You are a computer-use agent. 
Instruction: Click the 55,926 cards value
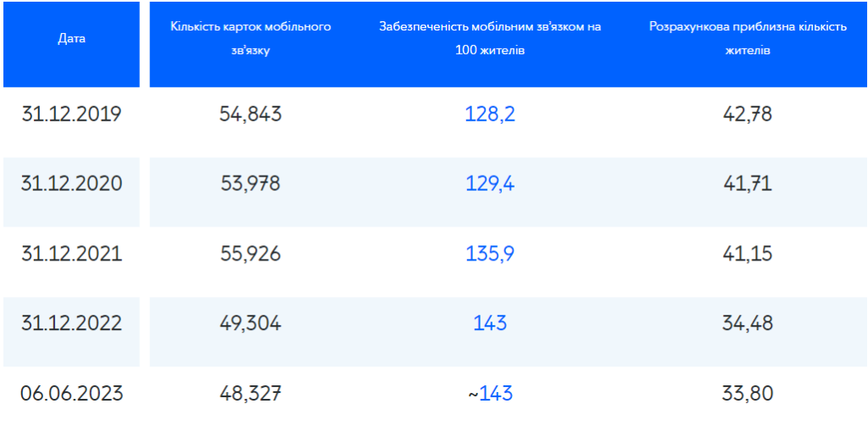tap(251, 255)
